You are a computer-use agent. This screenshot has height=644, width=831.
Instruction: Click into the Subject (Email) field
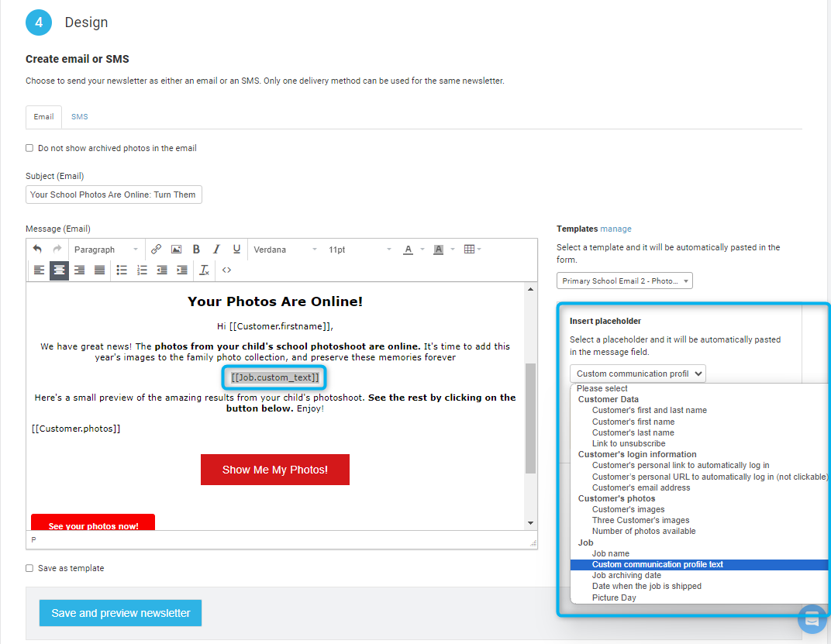click(113, 195)
